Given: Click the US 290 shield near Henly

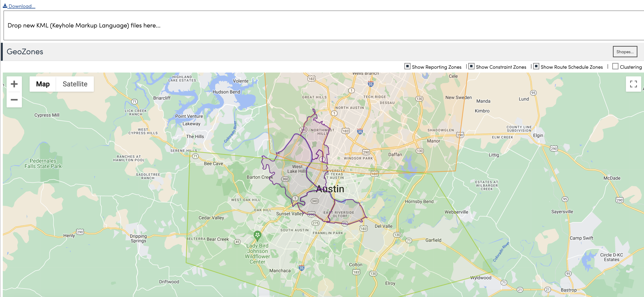Looking at the screenshot, I should pyautogui.click(x=80, y=232).
